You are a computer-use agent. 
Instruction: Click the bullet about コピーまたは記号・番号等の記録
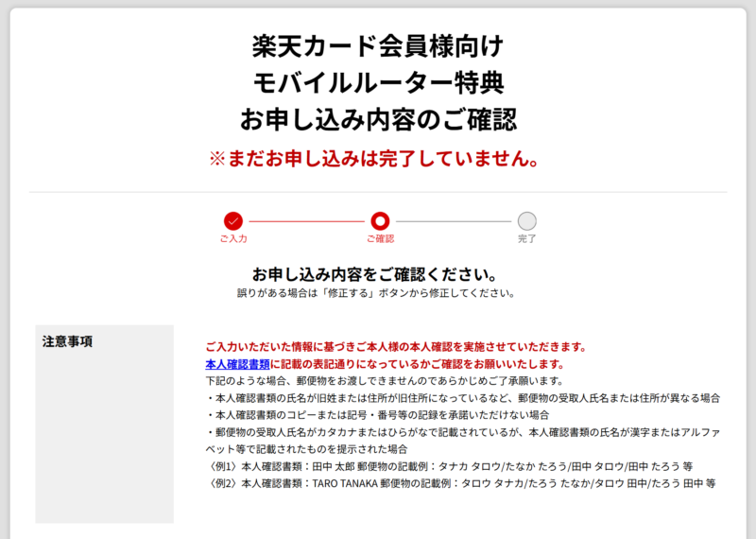[x=377, y=415]
